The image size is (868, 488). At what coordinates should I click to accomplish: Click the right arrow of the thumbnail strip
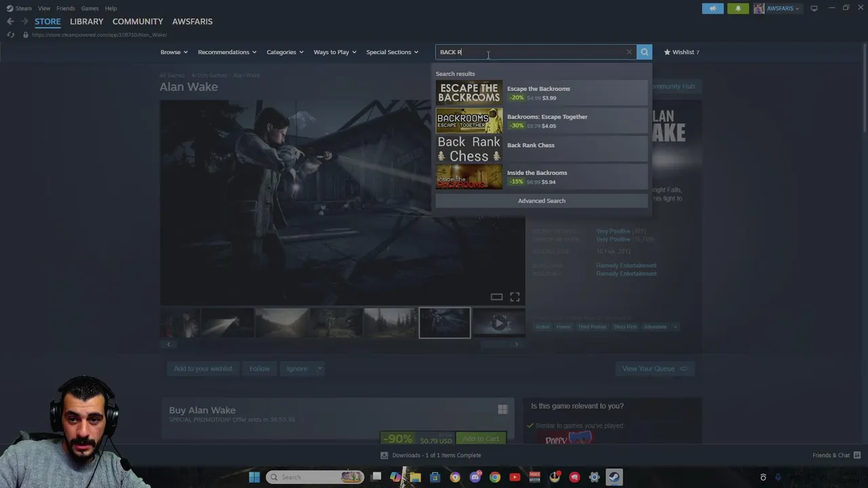[516, 344]
